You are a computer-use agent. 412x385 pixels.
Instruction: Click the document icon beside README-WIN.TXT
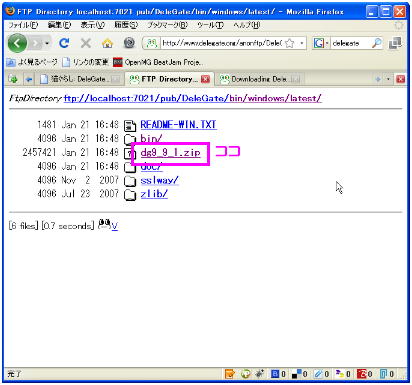[x=130, y=126]
